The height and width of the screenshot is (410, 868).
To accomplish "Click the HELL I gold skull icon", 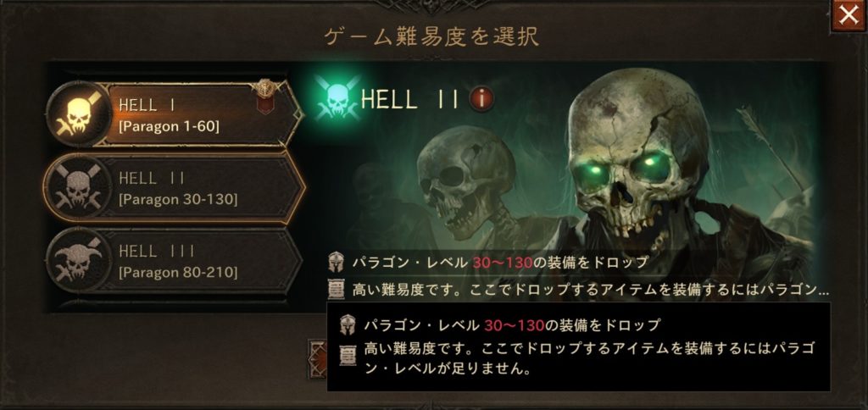I will [79, 114].
